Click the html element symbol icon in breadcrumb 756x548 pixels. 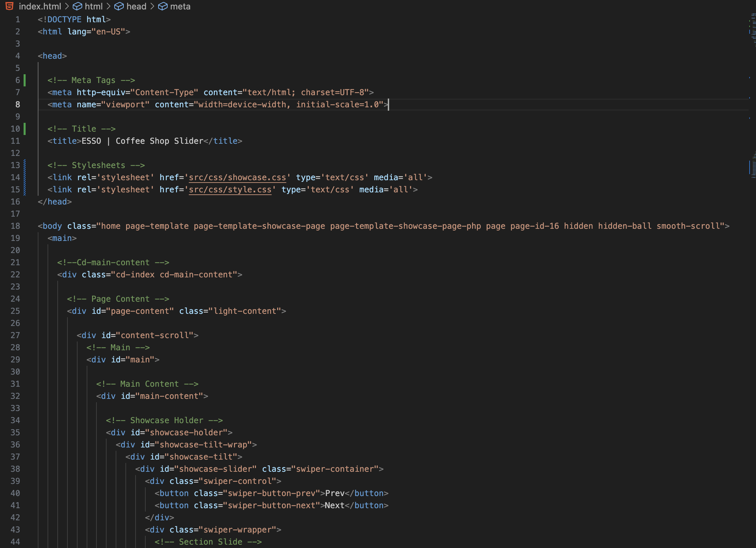78,6
